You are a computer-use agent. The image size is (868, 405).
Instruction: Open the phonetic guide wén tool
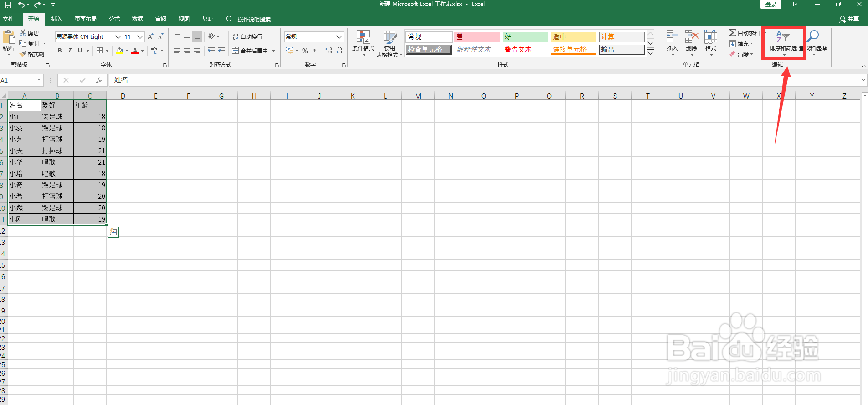coord(155,51)
